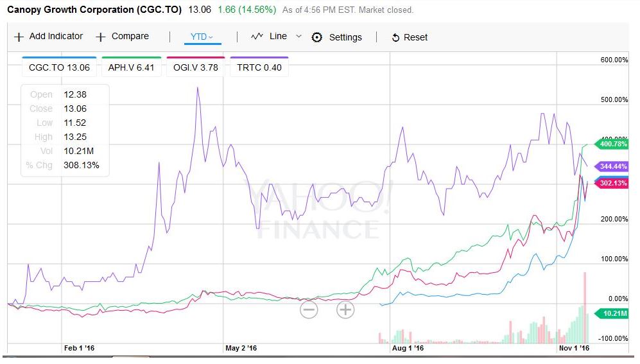Open the Settings gear icon

(316, 37)
